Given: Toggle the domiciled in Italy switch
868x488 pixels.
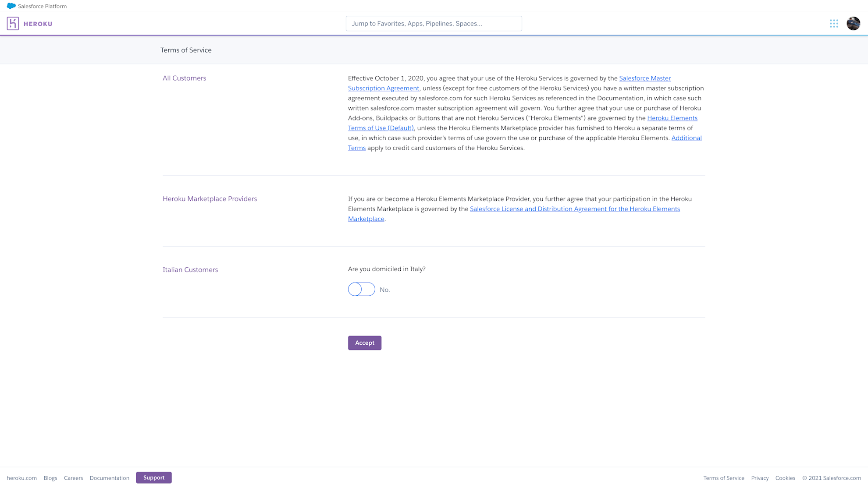Looking at the screenshot, I should [x=361, y=289].
